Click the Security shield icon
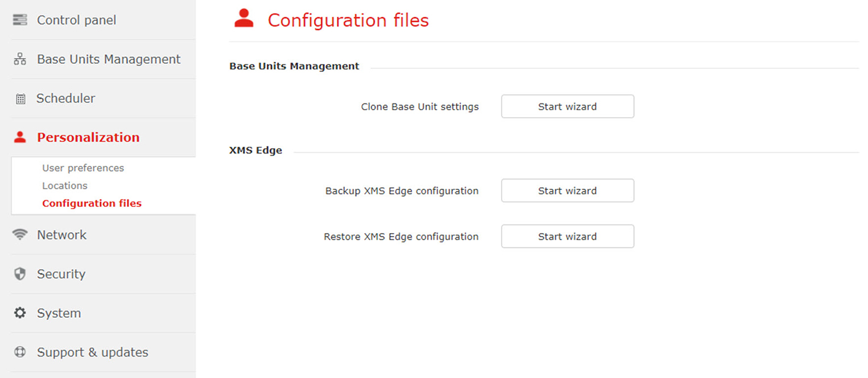 pyautogui.click(x=20, y=274)
